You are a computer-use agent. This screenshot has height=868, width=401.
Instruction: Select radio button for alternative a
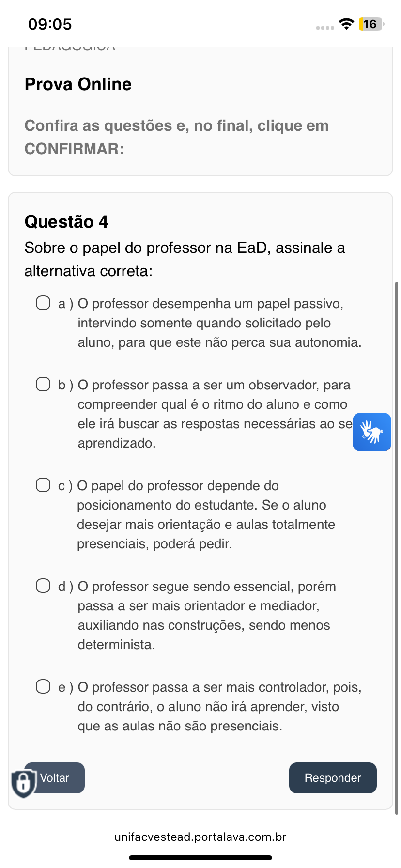[x=43, y=303]
